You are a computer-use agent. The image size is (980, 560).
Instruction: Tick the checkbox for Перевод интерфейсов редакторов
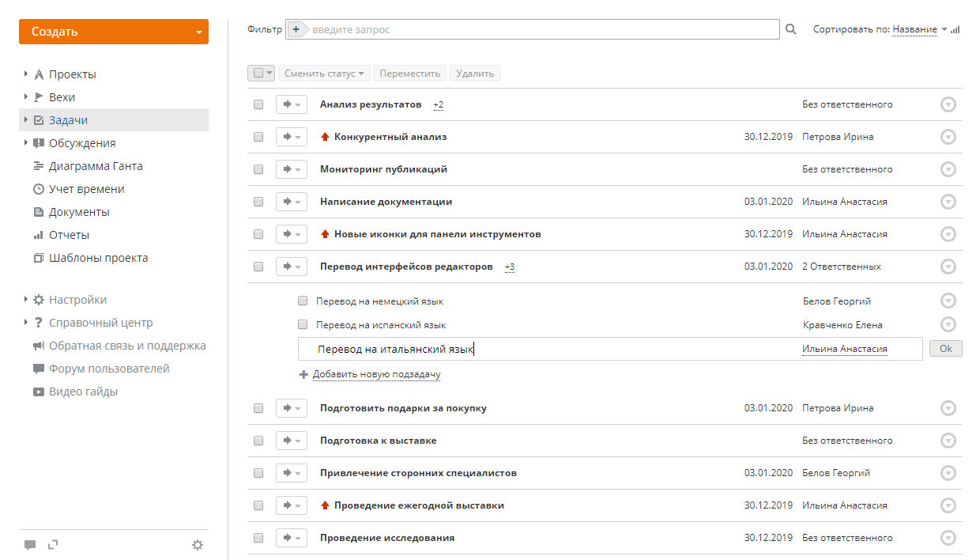pos(258,267)
